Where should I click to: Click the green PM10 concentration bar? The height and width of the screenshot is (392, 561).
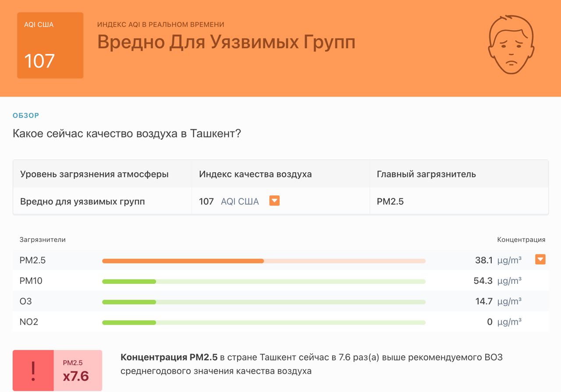click(264, 282)
